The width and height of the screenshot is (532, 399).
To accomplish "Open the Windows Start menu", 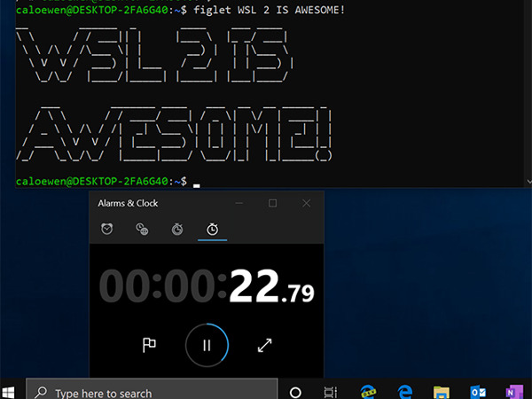I will pyautogui.click(x=12, y=392).
